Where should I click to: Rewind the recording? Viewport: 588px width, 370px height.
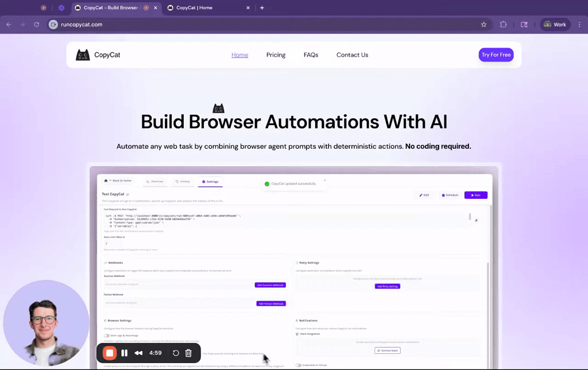pos(138,353)
